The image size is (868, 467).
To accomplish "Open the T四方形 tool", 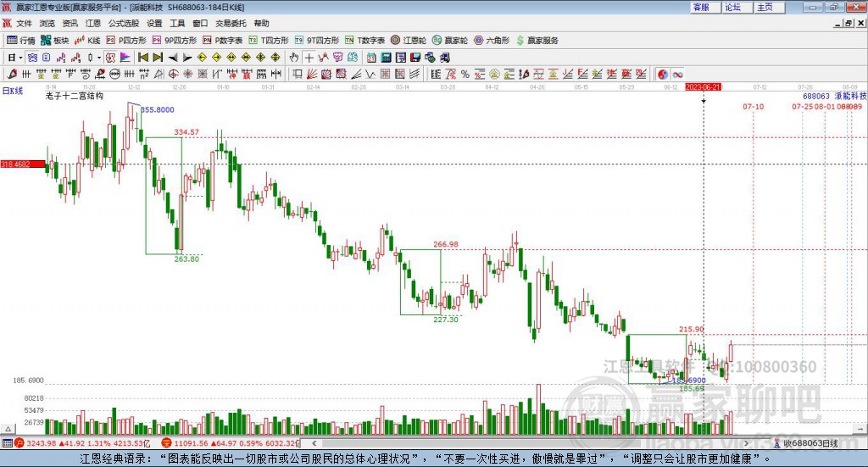I will 269,41.
